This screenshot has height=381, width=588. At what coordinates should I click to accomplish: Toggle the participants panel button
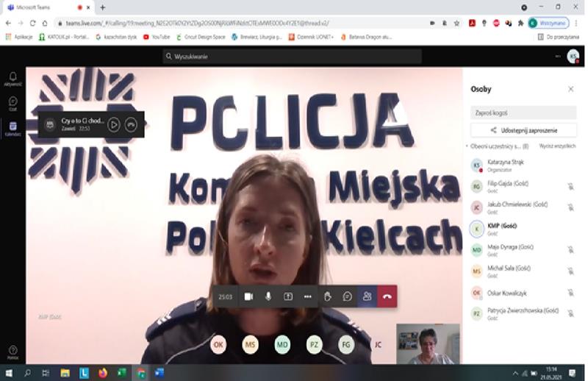click(x=367, y=296)
